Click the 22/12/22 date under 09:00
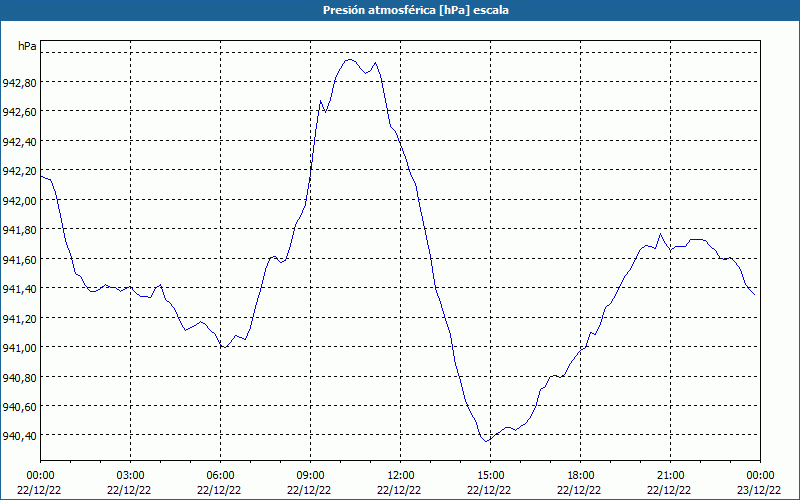This screenshot has width=800, height=500. pyautogui.click(x=309, y=490)
